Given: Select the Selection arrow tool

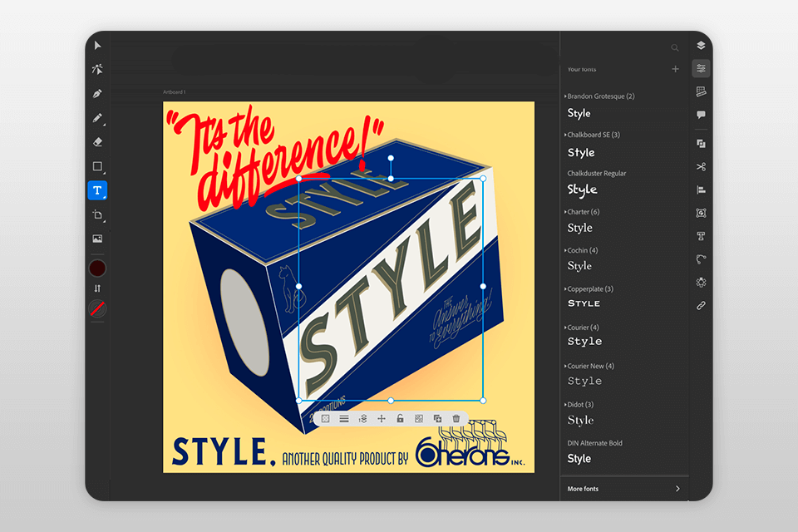Looking at the screenshot, I should pos(97,46).
